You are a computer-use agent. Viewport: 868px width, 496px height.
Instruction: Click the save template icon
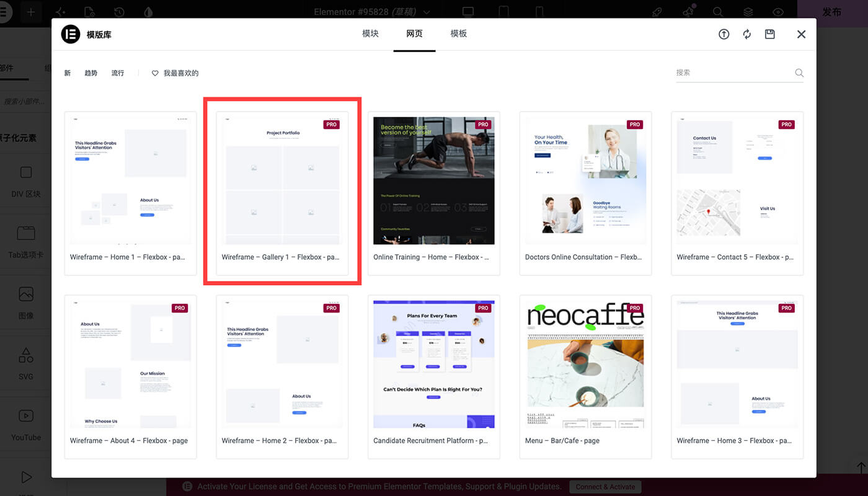pyautogui.click(x=769, y=35)
